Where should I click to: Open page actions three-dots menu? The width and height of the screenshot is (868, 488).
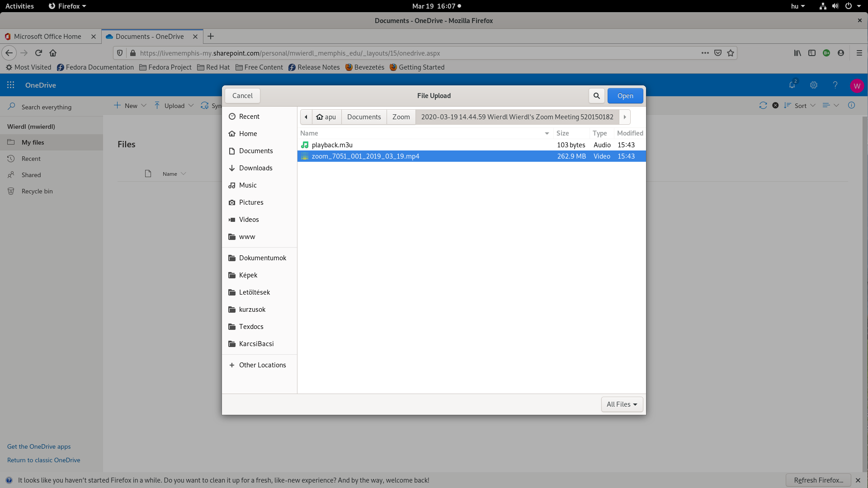tap(705, 53)
